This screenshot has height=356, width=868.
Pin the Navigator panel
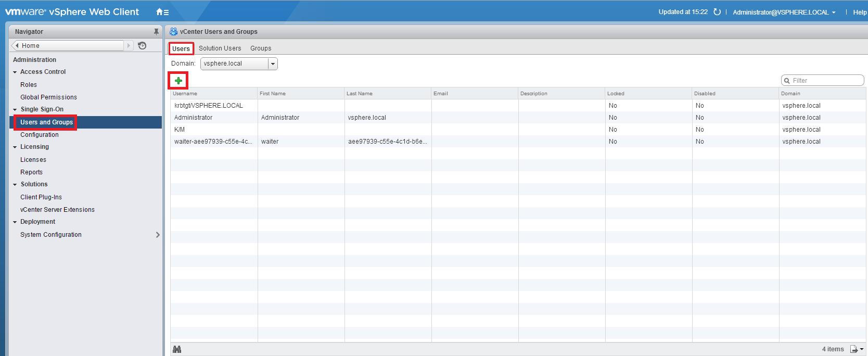point(156,32)
